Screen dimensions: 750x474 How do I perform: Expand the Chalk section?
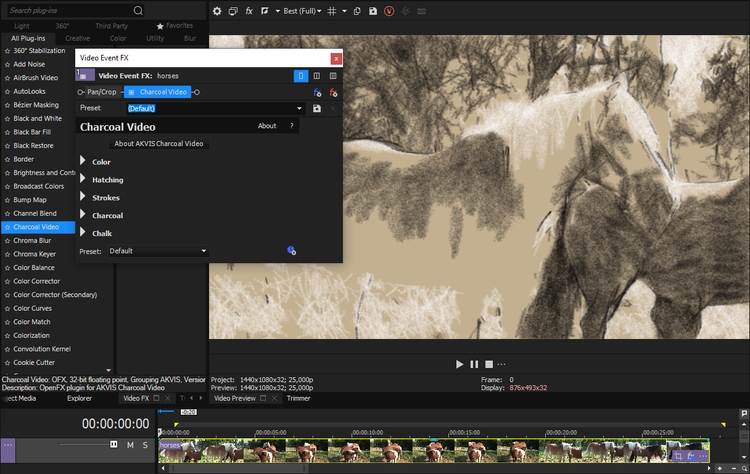(x=82, y=232)
